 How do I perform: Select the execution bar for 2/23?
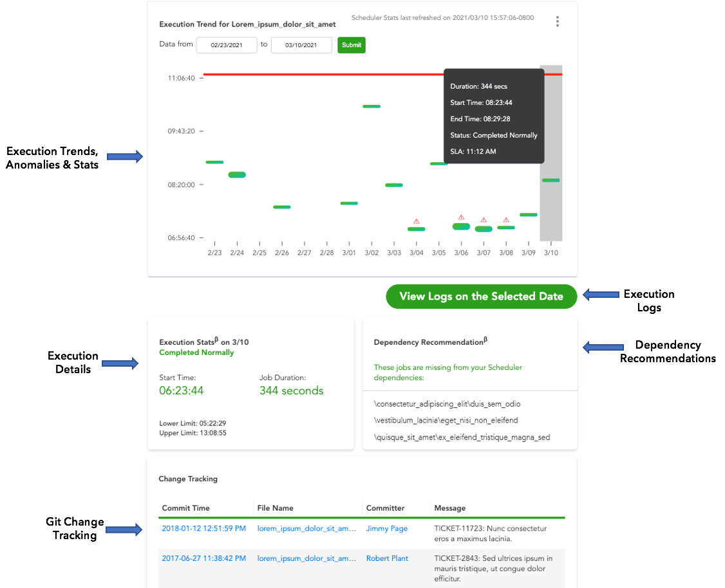point(214,162)
